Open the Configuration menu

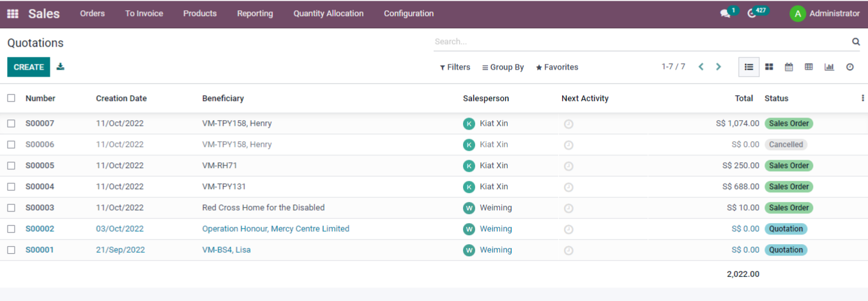click(x=409, y=13)
